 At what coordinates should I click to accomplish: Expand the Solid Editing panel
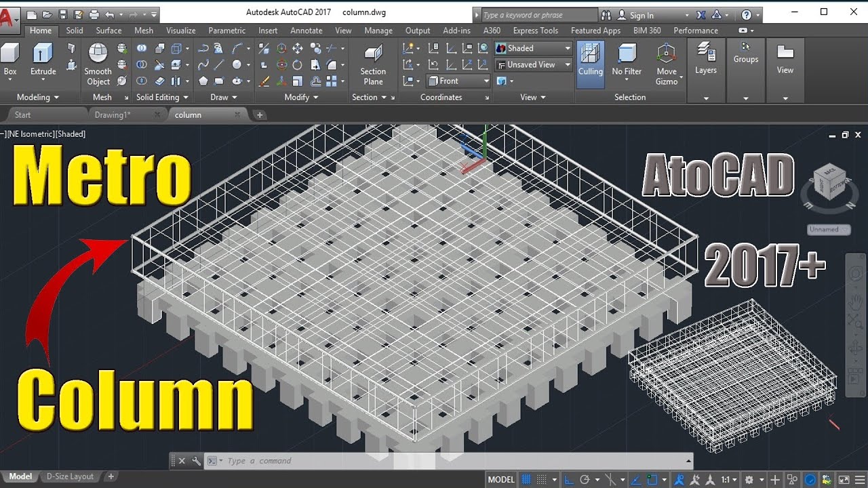162,97
